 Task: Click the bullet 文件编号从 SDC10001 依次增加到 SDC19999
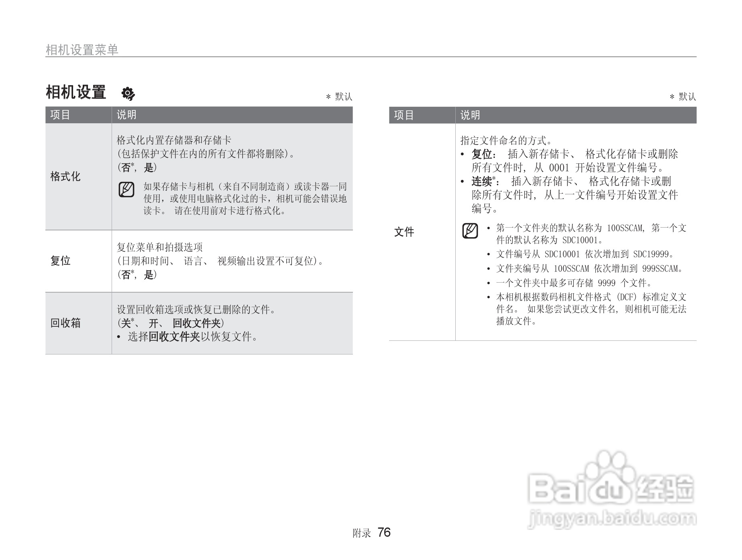click(x=581, y=254)
